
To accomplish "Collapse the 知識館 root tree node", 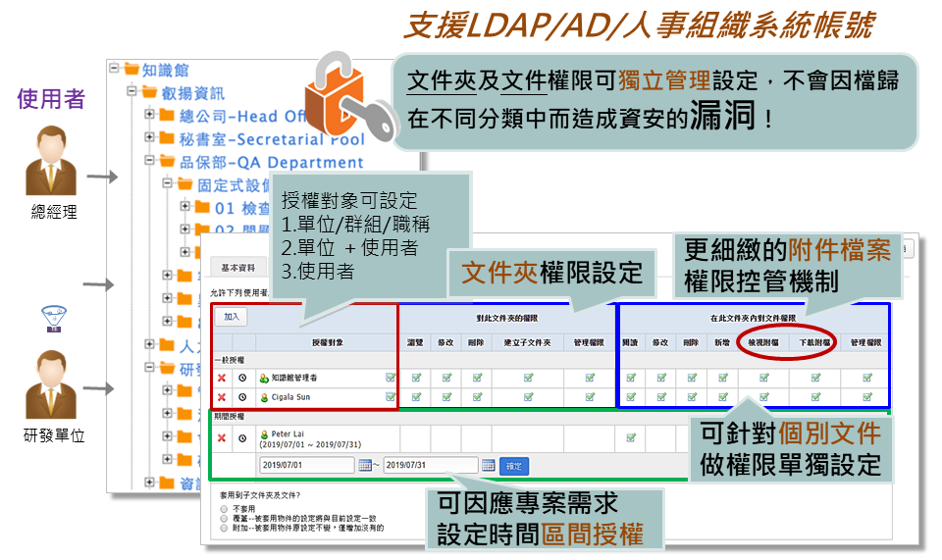I will [x=114, y=68].
